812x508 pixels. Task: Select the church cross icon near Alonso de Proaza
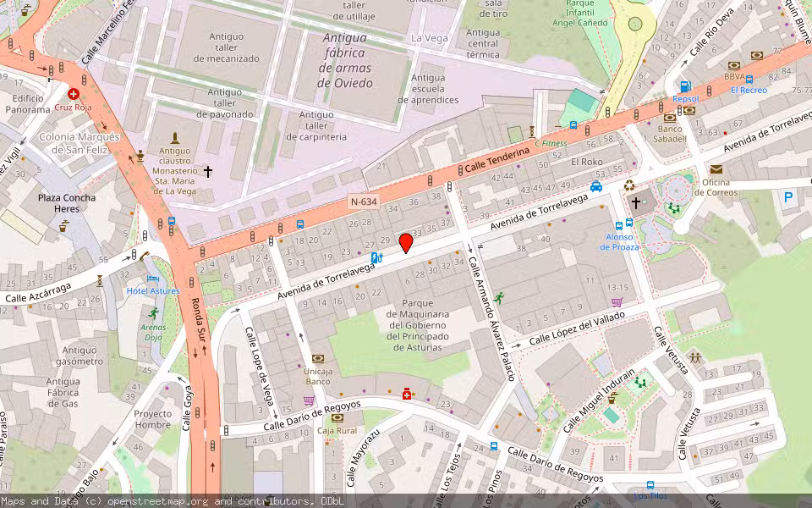click(635, 203)
